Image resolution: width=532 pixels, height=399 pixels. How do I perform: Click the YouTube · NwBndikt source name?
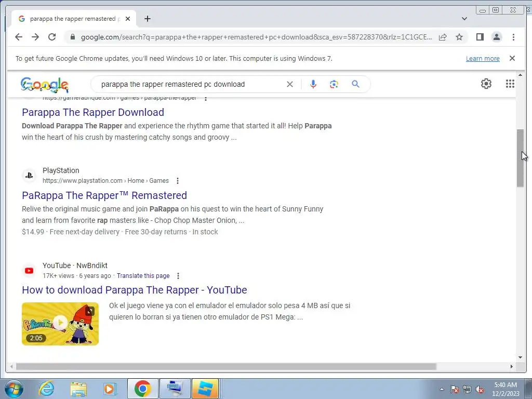click(75, 265)
